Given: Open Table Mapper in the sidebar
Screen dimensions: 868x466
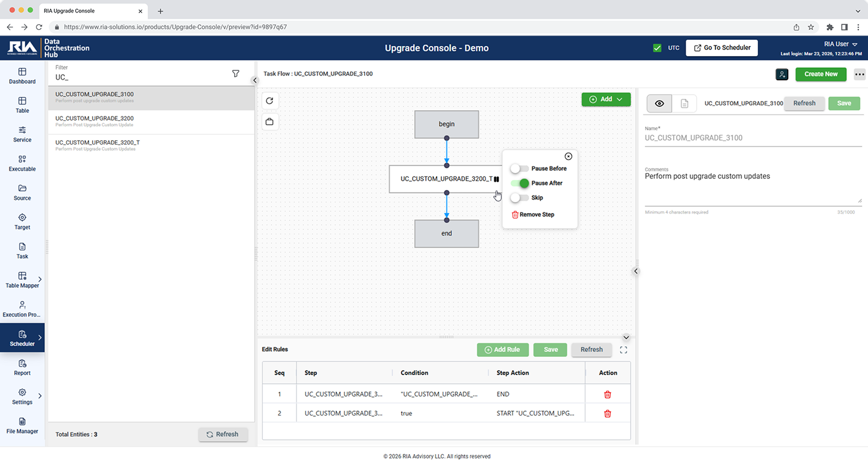Looking at the screenshot, I should coord(22,280).
